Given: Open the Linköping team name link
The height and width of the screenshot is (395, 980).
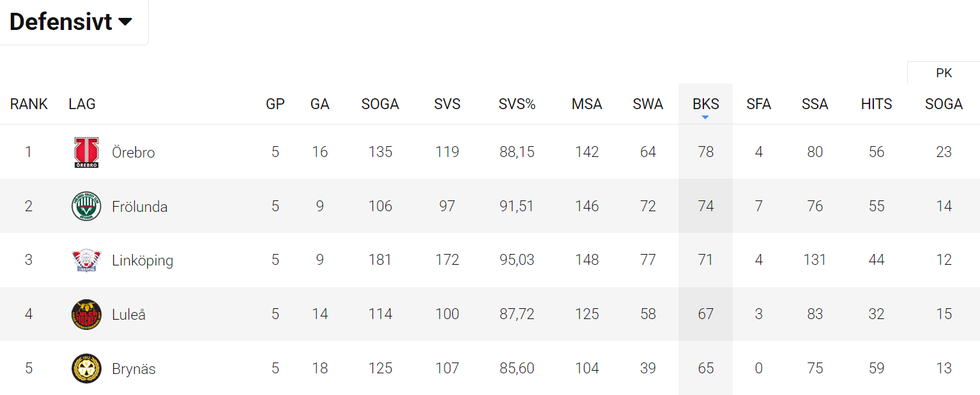Looking at the screenshot, I should coord(142,260).
